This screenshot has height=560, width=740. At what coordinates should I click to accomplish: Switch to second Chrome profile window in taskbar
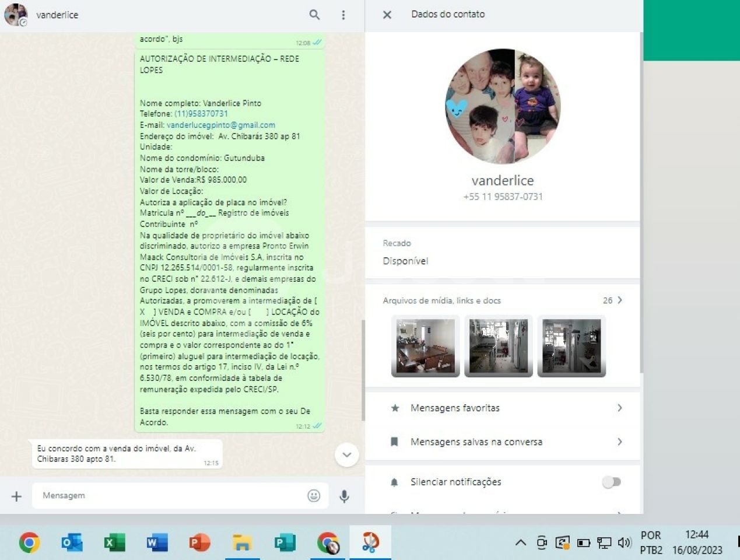click(328, 542)
